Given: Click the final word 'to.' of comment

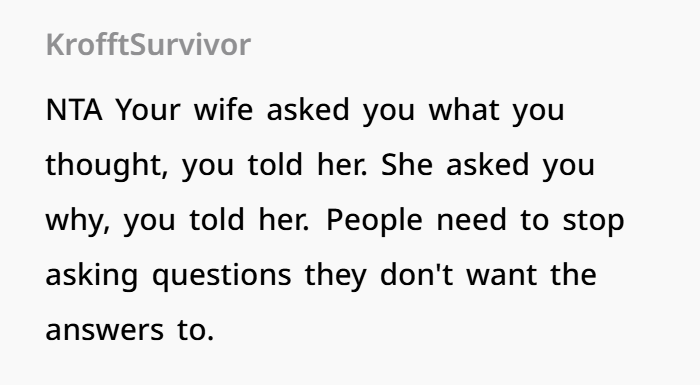Looking at the screenshot, I should click(x=196, y=330).
